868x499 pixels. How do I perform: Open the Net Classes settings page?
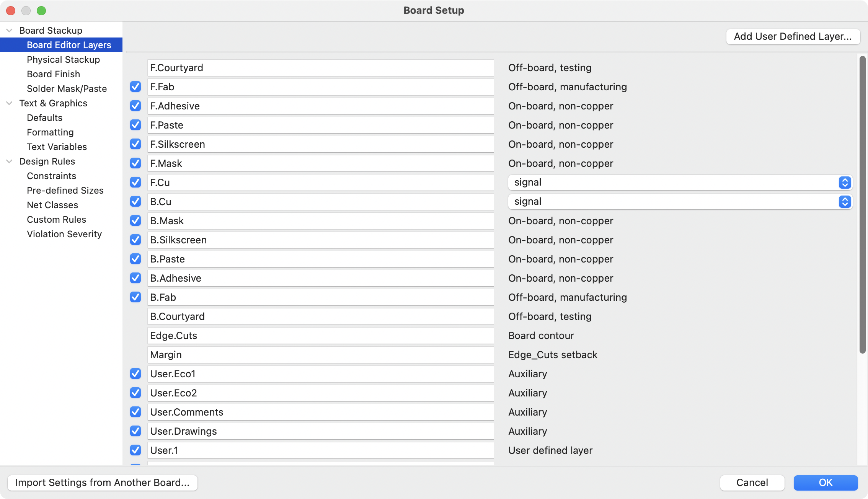52,205
